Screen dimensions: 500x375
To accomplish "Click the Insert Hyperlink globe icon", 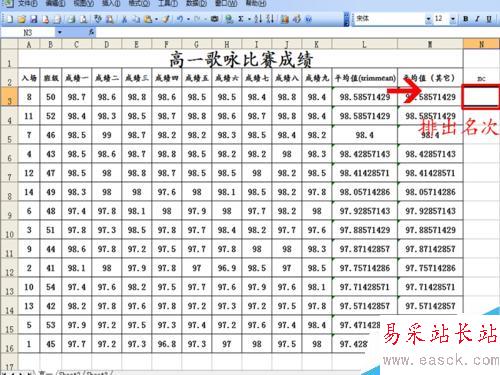I will point(228,19).
